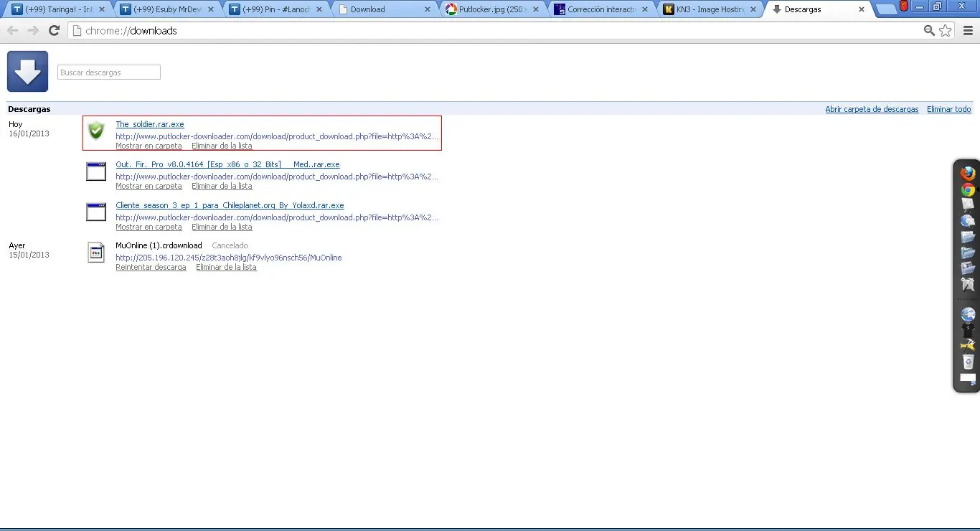Open the The_soldier.rar.exe download

click(x=150, y=124)
